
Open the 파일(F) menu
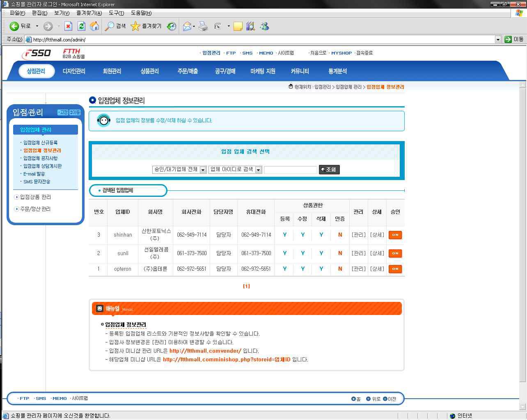(x=18, y=13)
